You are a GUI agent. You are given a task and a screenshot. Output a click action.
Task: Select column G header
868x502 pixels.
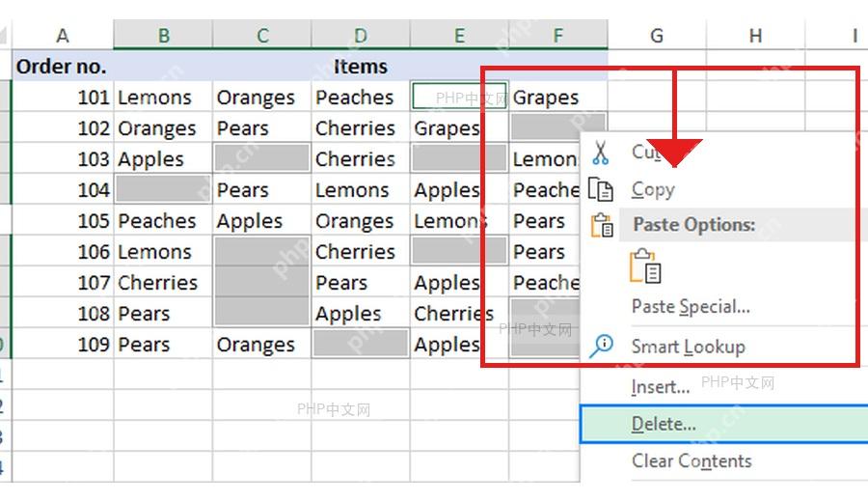657,36
